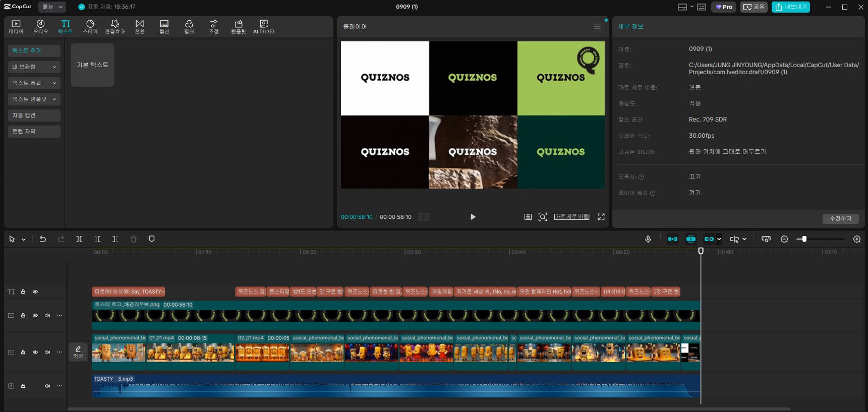
Task: Click the fullscreen preview icon
Action: click(x=601, y=217)
